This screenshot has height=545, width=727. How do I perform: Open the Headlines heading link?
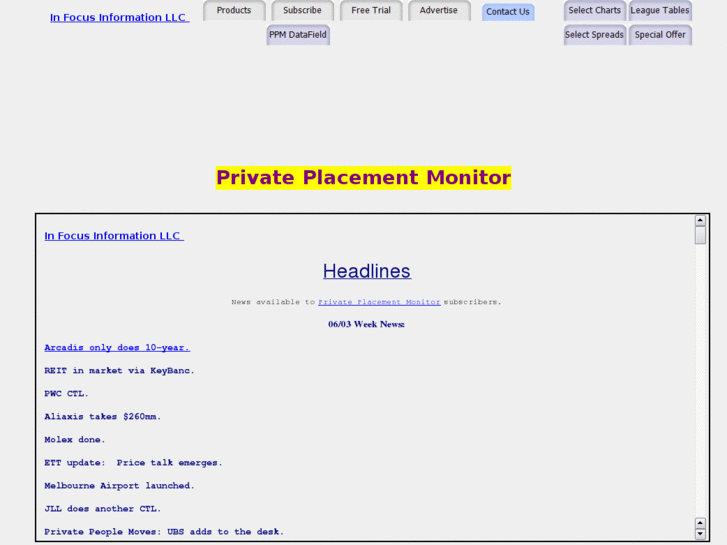tap(367, 271)
